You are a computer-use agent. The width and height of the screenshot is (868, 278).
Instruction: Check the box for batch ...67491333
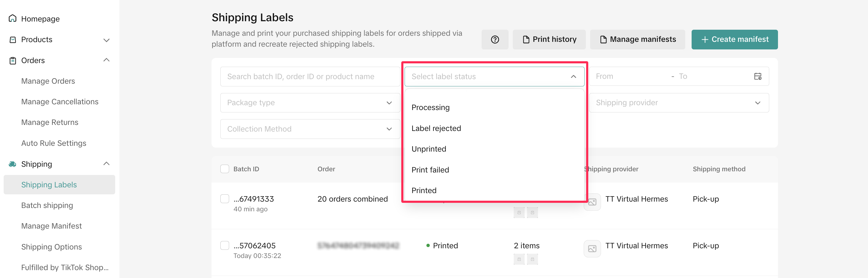click(x=225, y=199)
